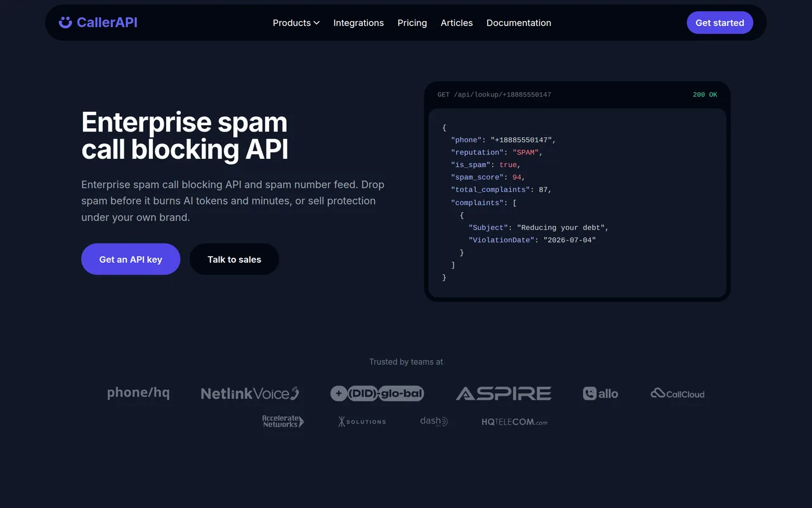Select the "is_spam": true line
This screenshot has width=812, height=508.
pos(486,165)
